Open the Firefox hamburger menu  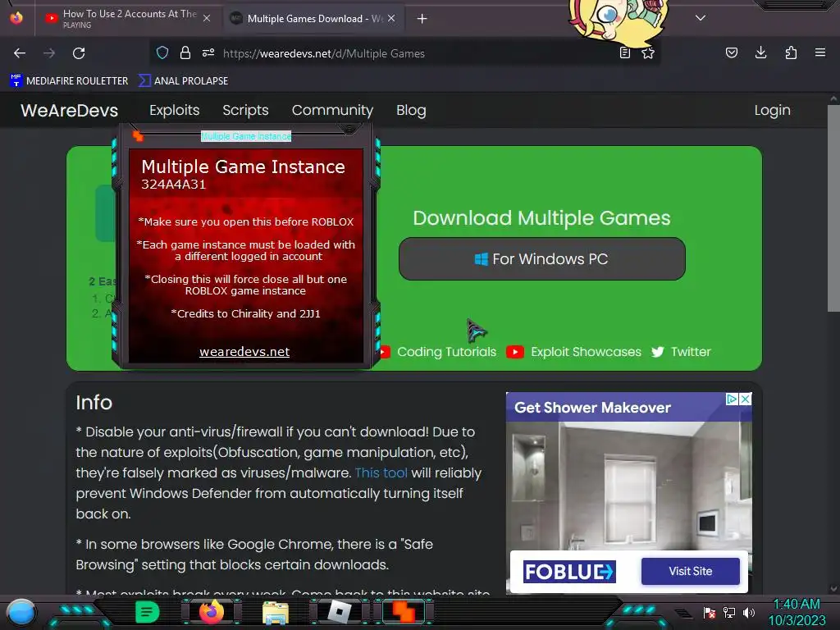(x=820, y=52)
